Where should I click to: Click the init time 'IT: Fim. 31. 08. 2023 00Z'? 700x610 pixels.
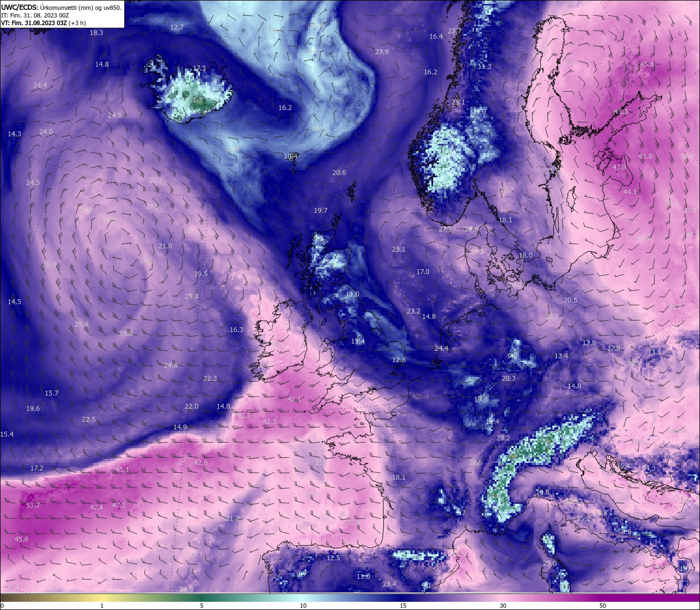click(35, 15)
